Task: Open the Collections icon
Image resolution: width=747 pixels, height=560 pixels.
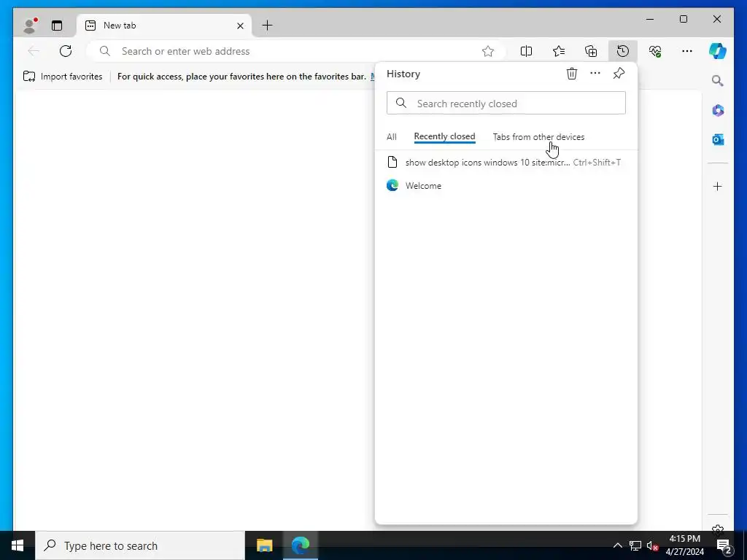Action: click(591, 51)
